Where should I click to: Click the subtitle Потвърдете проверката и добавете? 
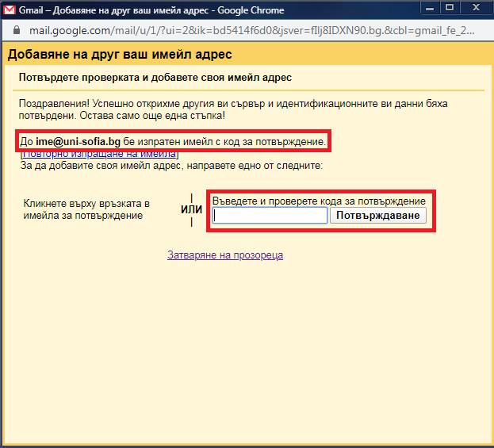(x=155, y=78)
